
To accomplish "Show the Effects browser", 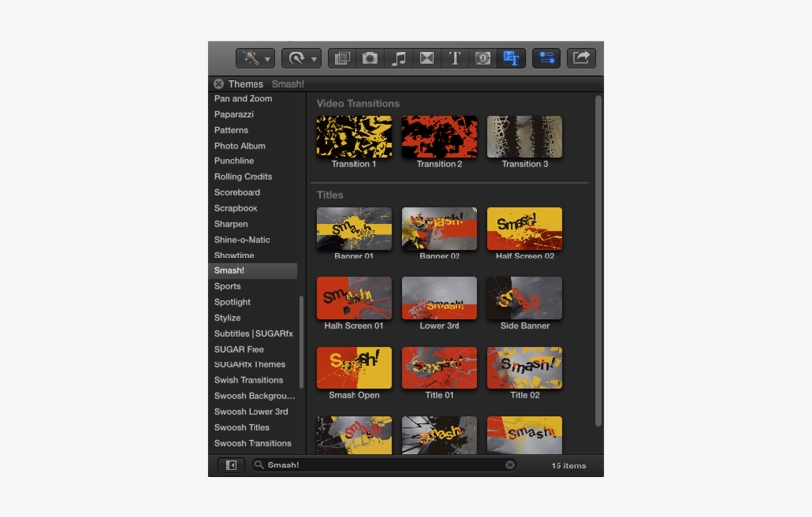I will (x=342, y=58).
